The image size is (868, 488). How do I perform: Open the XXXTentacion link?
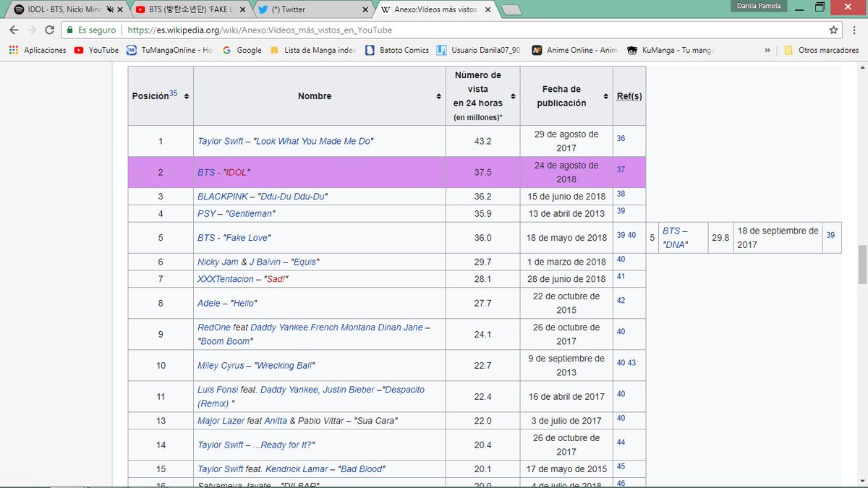pyautogui.click(x=226, y=279)
